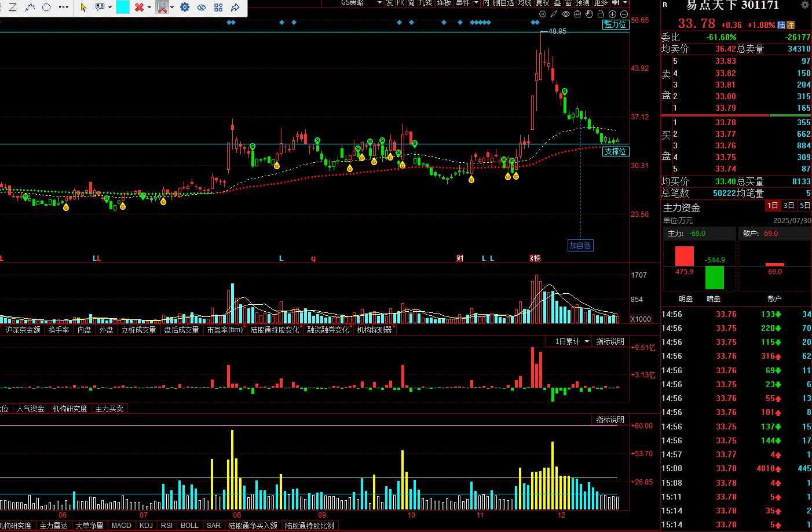The width and height of the screenshot is (812, 532).
Task: Switch to 大单净量 indicator tab
Action: (x=89, y=526)
